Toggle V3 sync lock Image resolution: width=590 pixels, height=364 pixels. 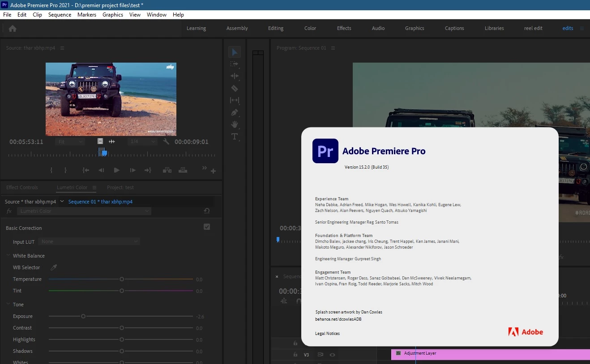click(x=321, y=355)
